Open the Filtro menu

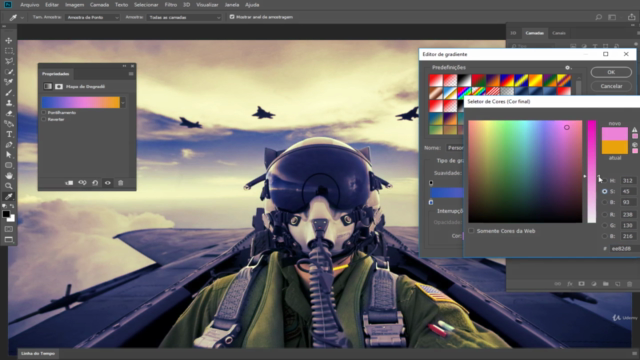(171, 5)
